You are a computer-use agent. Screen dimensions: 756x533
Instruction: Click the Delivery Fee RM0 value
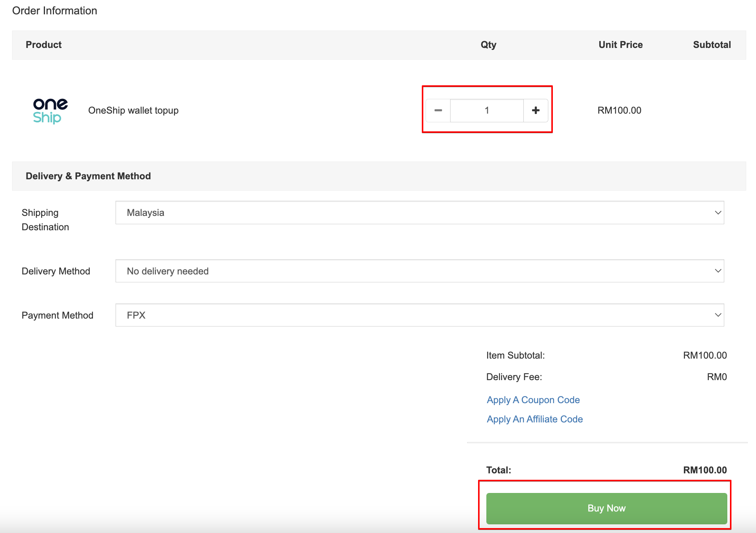717,377
